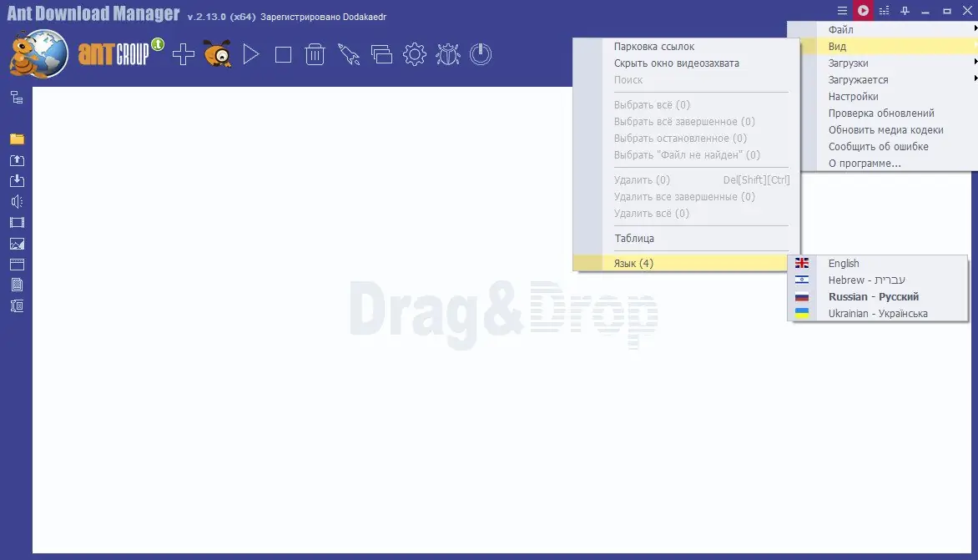Click the document page icon in the sidebar
The height and width of the screenshot is (560, 978).
coord(17,285)
